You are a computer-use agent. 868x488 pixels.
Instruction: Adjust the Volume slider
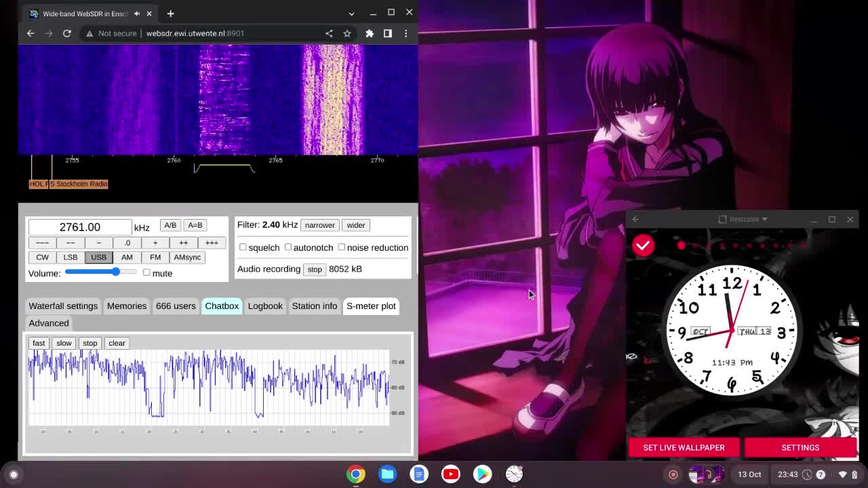point(101,272)
